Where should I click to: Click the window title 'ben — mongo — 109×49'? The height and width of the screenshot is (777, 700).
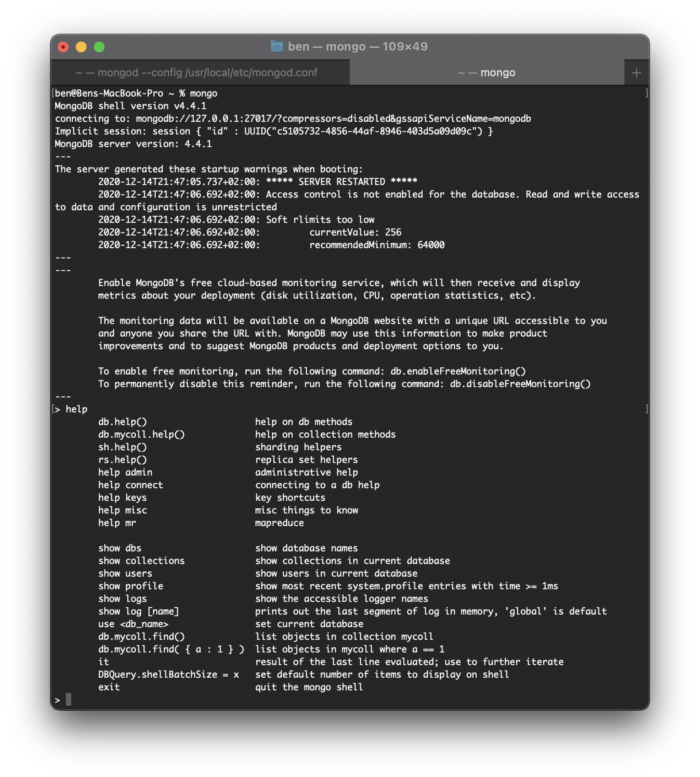[x=357, y=46]
